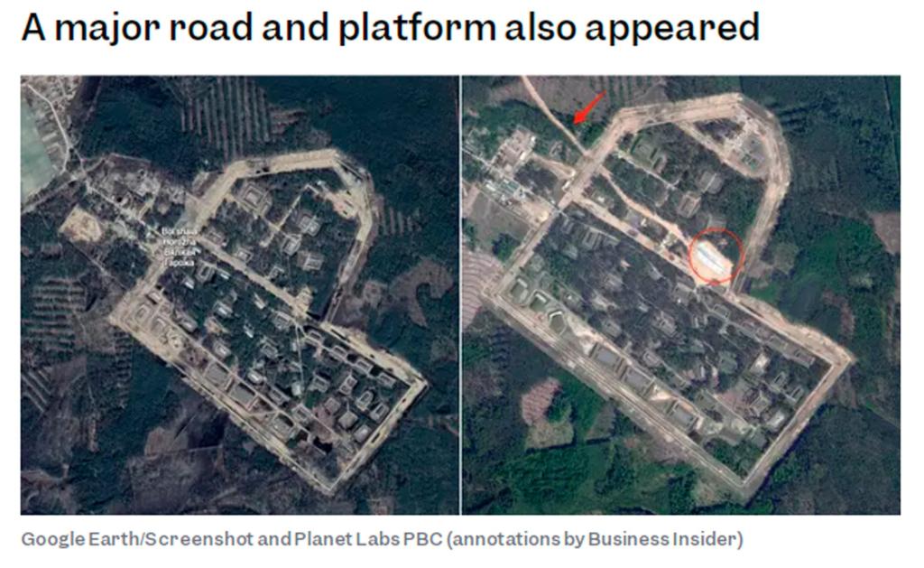Viewport: 924px width, 568px height.
Task: Click the red circle around the platform
Action: pos(716,256)
